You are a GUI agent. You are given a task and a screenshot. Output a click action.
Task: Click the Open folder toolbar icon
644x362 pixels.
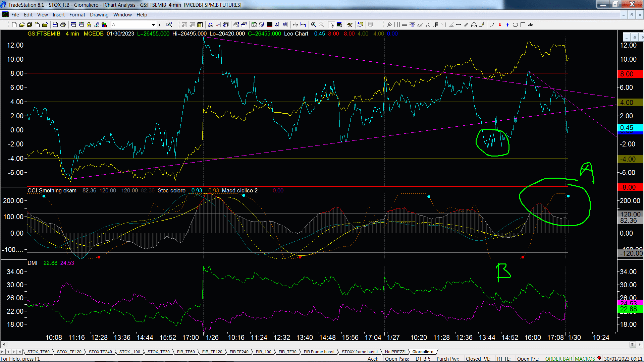(22, 25)
